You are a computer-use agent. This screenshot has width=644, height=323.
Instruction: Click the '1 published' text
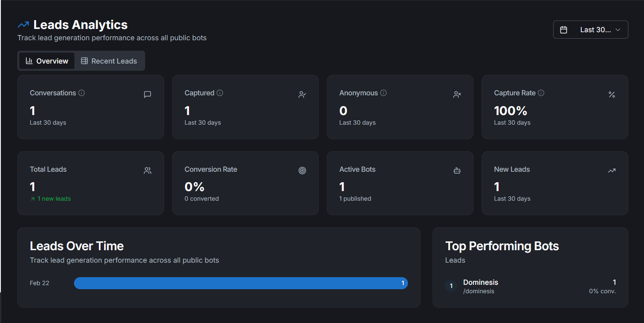[355, 199]
